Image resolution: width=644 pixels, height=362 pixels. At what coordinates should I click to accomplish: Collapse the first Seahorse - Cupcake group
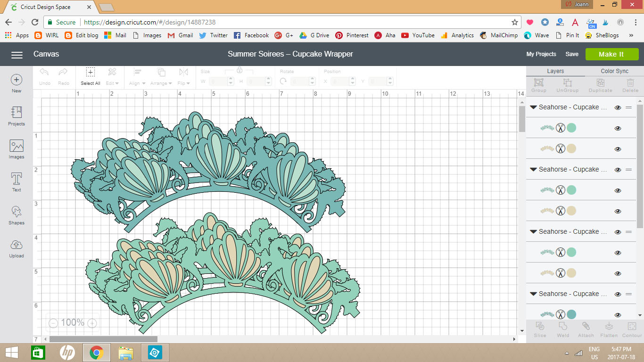click(x=533, y=107)
